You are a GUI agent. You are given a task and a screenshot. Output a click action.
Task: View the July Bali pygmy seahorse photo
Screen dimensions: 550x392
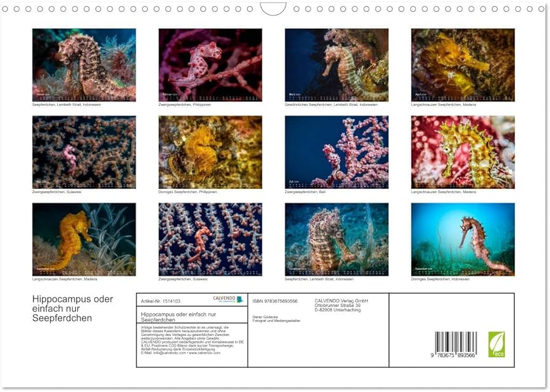pyautogui.click(x=337, y=152)
